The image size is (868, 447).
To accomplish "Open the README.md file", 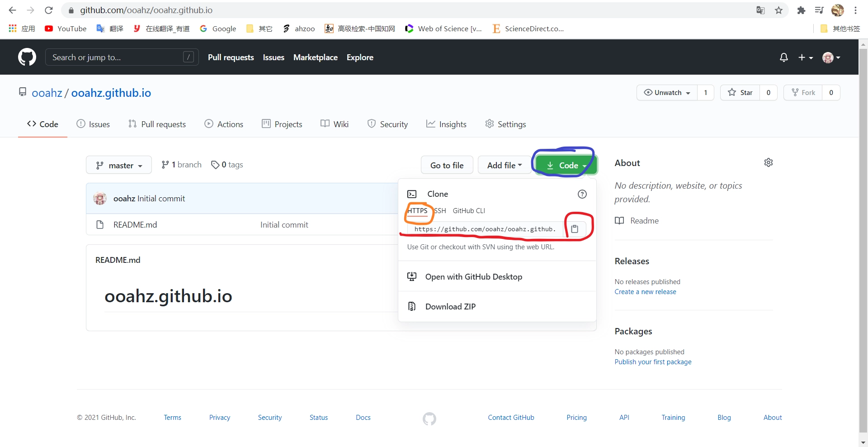I will click(x=135, y=225).
